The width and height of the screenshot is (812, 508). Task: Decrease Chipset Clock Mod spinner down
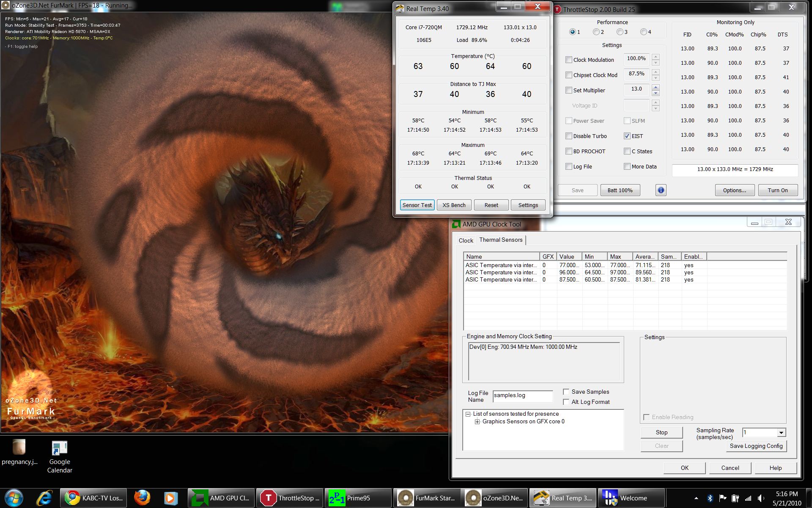click(656, 78)
